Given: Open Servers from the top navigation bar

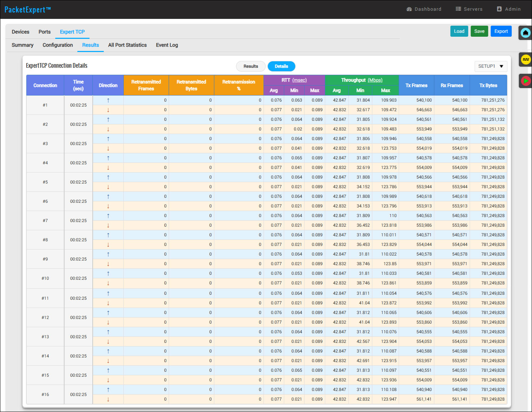Looking at the screenshot, I should coord(469,9).
